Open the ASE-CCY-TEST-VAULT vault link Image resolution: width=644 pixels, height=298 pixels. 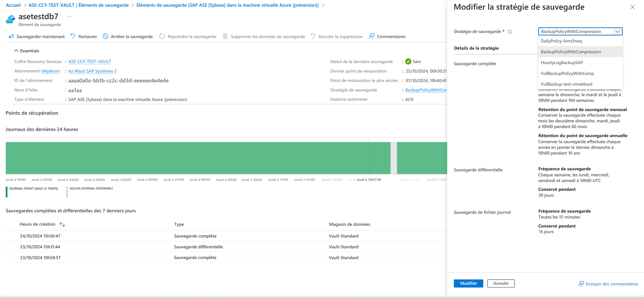(89, 61)
